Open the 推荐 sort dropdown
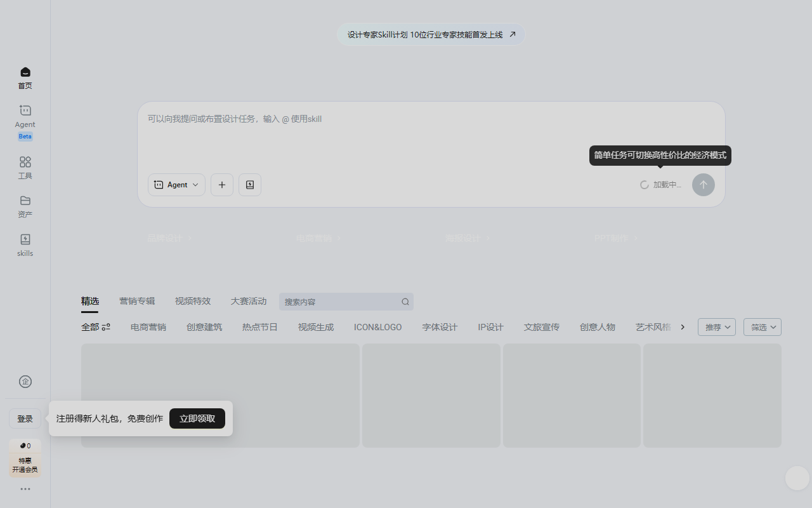The image size is (812, 508). (717, 327)
